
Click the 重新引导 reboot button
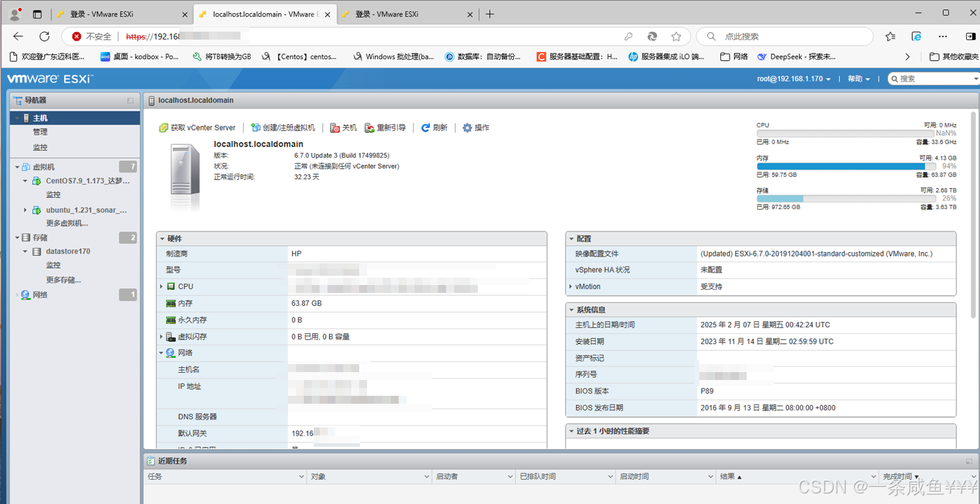tap(386, 127)
